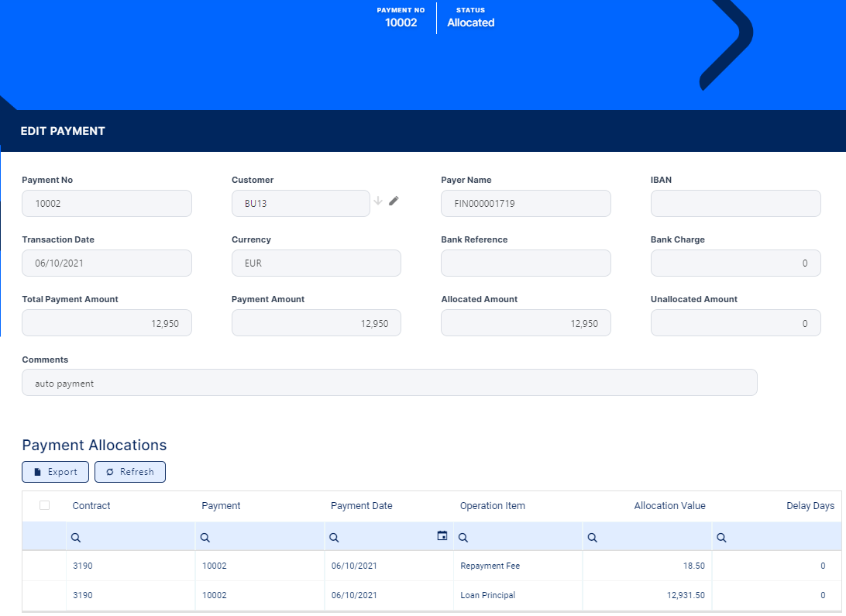Click the search icon under Operation Item column
The height and width of the screenshot is (616, 846).
(463, 538)
